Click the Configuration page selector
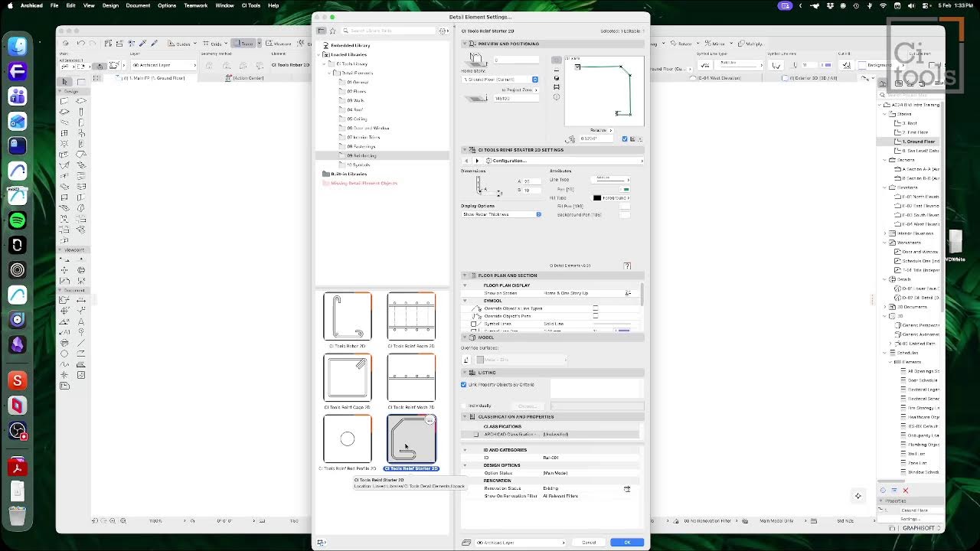 click(563, 161)
